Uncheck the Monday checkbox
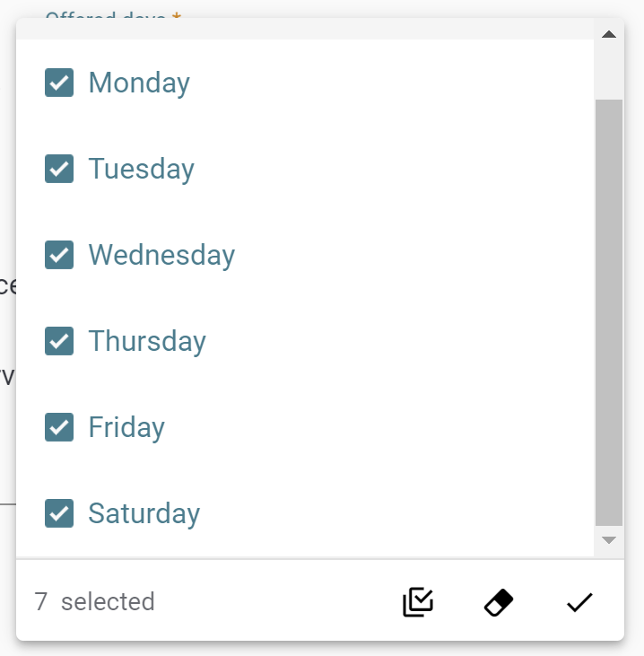The image size is (644, 656). point(59,83)
